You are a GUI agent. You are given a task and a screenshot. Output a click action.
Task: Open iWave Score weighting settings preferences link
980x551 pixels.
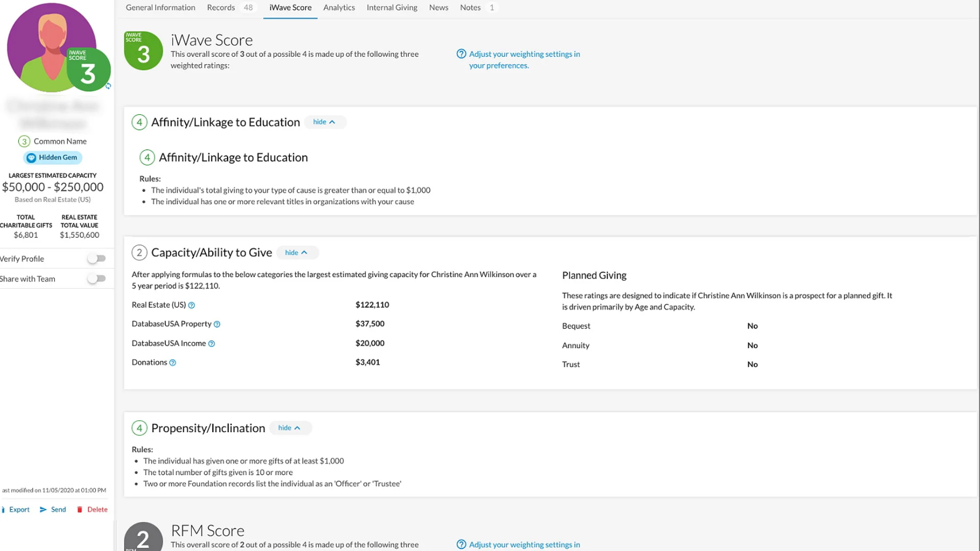click(524, 60)
